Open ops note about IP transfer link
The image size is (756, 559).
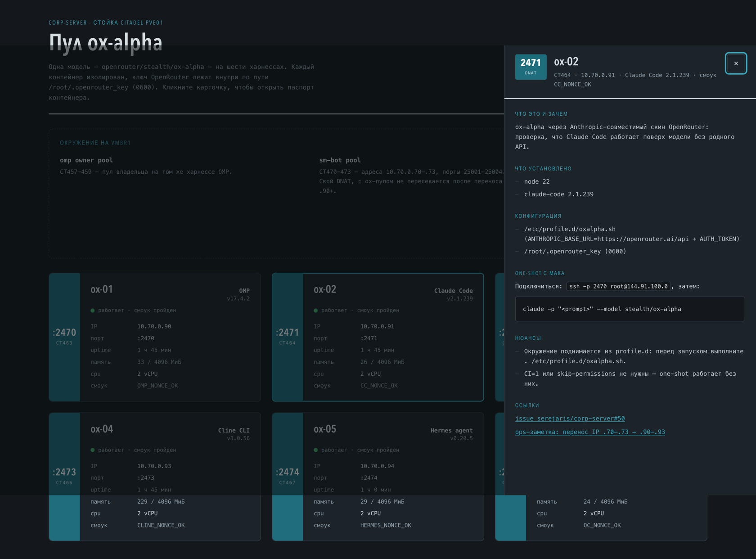coord(590,432)
